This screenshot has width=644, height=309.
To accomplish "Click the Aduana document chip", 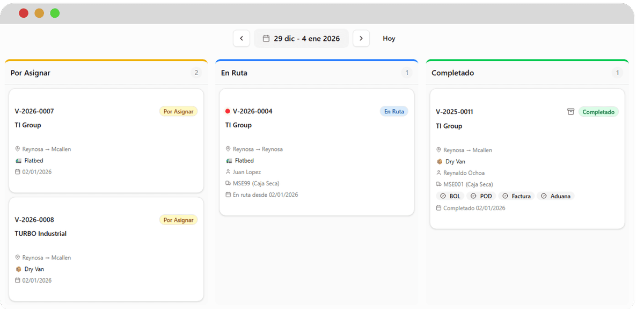I will (x=555, y=196).
